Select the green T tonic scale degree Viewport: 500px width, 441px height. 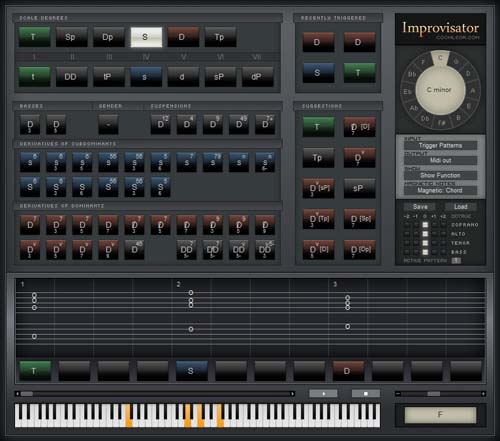click(x=34, y=37)
